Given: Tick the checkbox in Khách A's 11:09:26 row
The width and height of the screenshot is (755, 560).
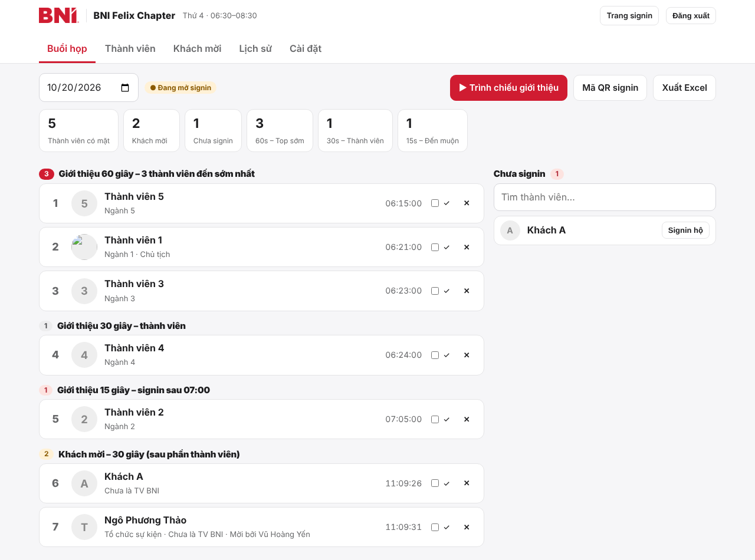Looking at the screenshot, I should 435,483.
